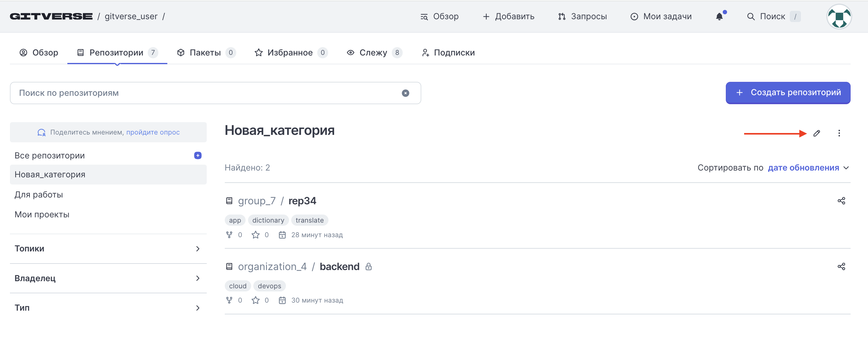The image size is (868, 346).
Task: Open notifications bell icon
Action: [719, 16]
